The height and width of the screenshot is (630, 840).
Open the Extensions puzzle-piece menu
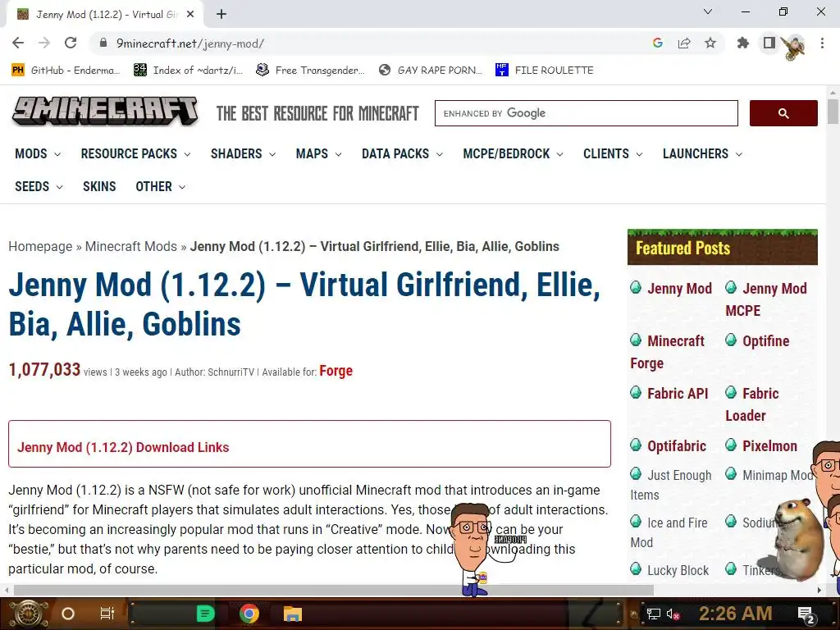tap(743, 43)
